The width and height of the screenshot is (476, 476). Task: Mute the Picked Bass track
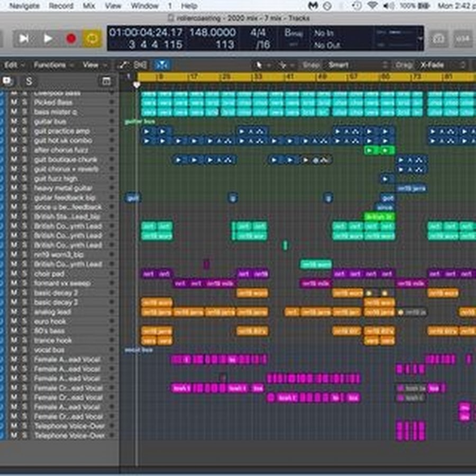[14, 102]
